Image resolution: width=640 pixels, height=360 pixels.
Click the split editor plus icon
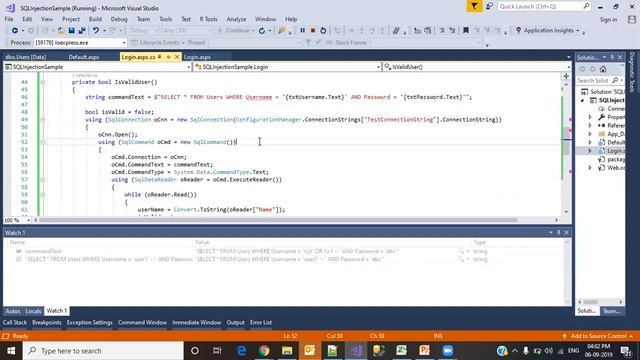click(x=566, y=76)
